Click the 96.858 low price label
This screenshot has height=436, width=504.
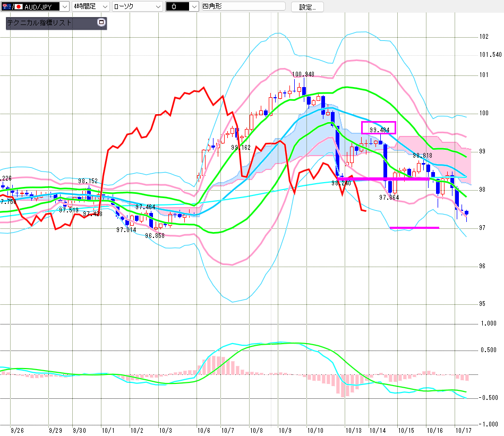[x=155, y=235]
